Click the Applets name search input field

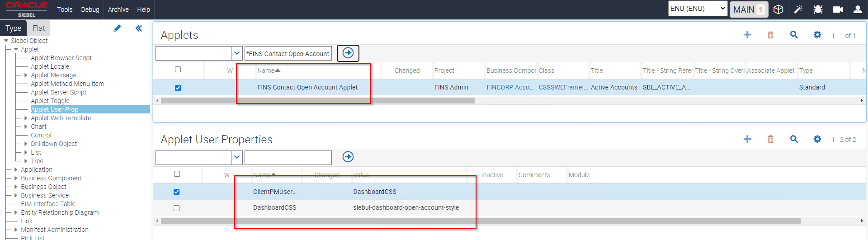[x=288, y=53]
